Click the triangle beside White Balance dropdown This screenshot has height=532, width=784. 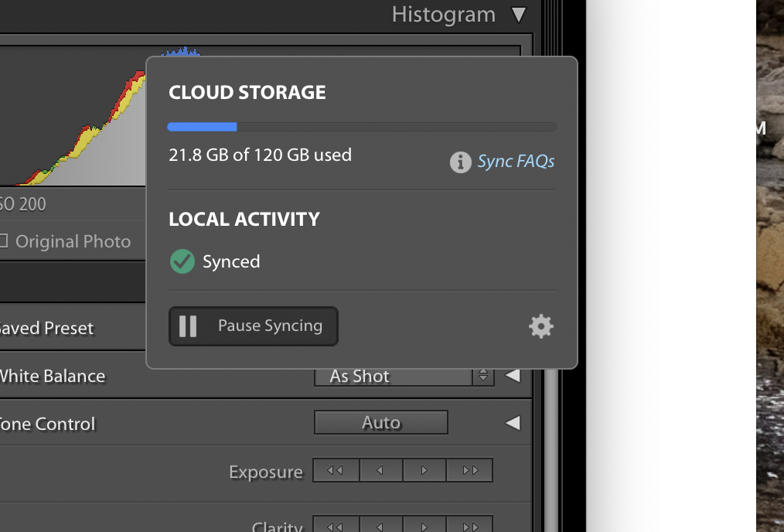512,376
